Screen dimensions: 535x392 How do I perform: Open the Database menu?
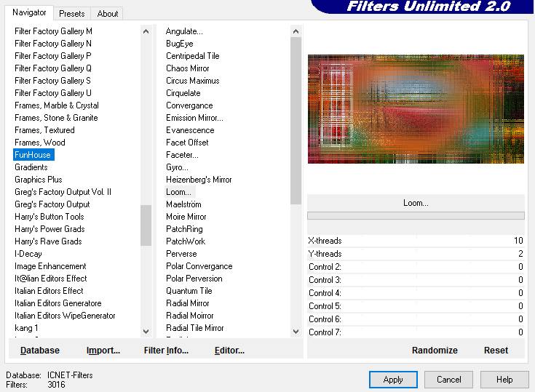[40, 350]
